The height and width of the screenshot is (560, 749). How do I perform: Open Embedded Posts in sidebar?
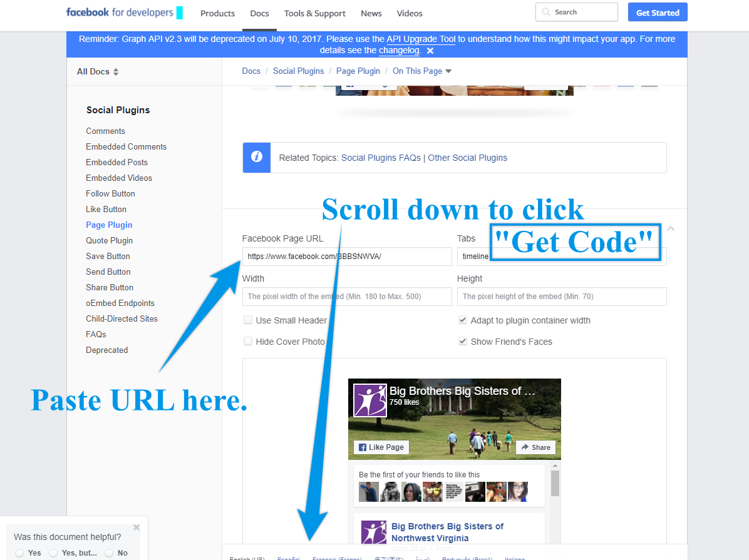pyautogui.click(x=116, y=162)
